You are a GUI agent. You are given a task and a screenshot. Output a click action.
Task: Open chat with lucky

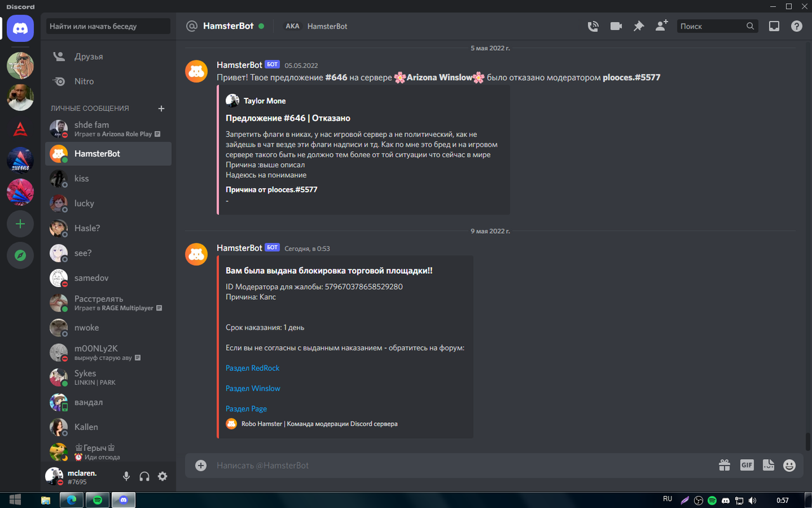[x=108, y=203]
